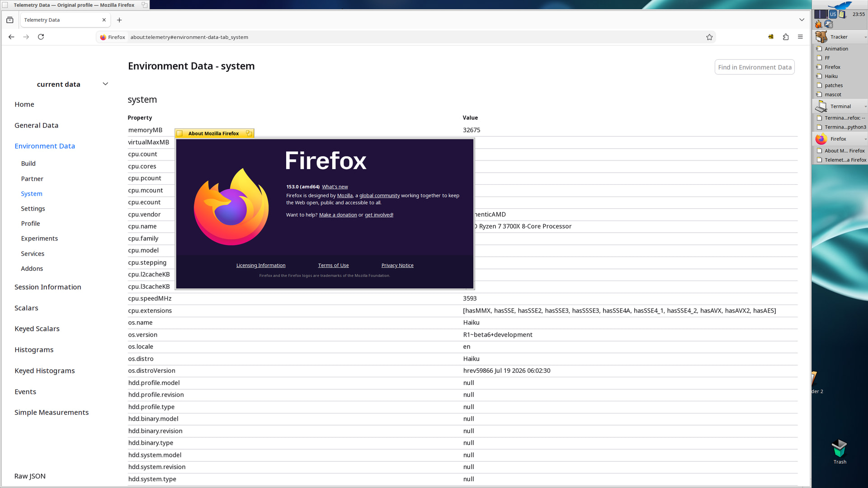Screen dimensions: 868x488
Task: Show the Addons environment subsection
Action: (32, 269)
